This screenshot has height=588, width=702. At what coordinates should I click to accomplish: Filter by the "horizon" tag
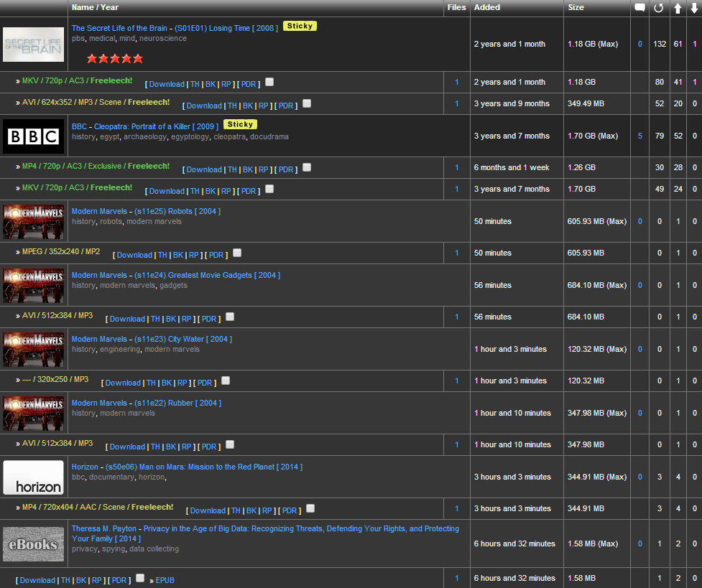tap(152, 477)
